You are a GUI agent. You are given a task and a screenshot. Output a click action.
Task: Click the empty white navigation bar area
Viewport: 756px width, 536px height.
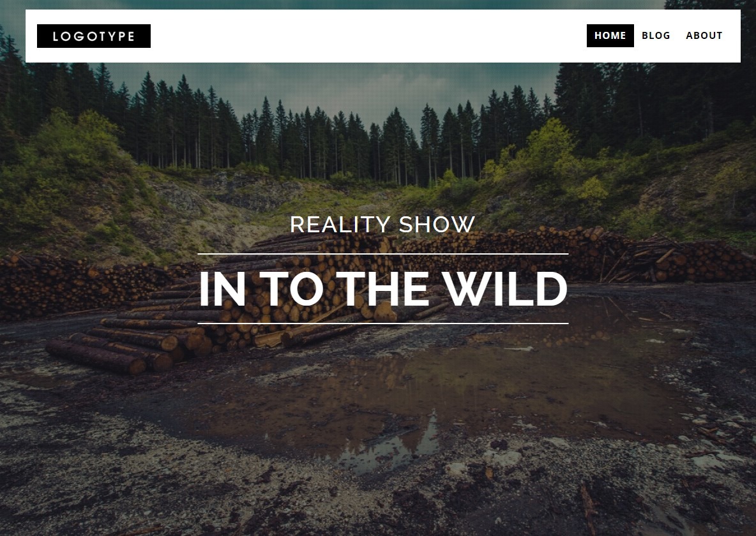(367, 36)
